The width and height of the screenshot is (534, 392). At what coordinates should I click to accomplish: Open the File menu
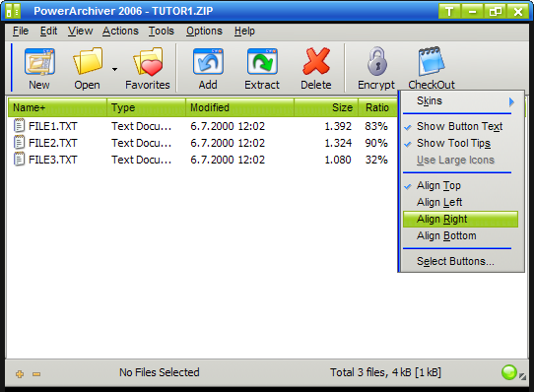[21, 31]
